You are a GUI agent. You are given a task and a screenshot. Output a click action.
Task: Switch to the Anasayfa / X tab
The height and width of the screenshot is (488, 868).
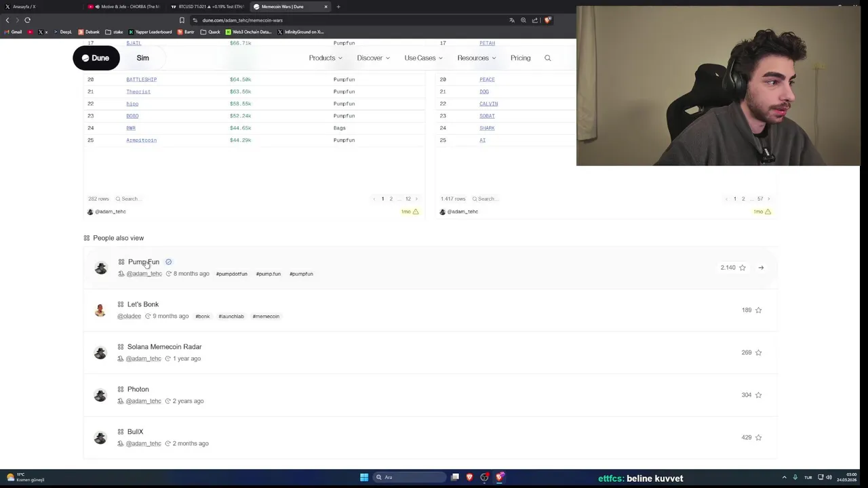(39, 7)
